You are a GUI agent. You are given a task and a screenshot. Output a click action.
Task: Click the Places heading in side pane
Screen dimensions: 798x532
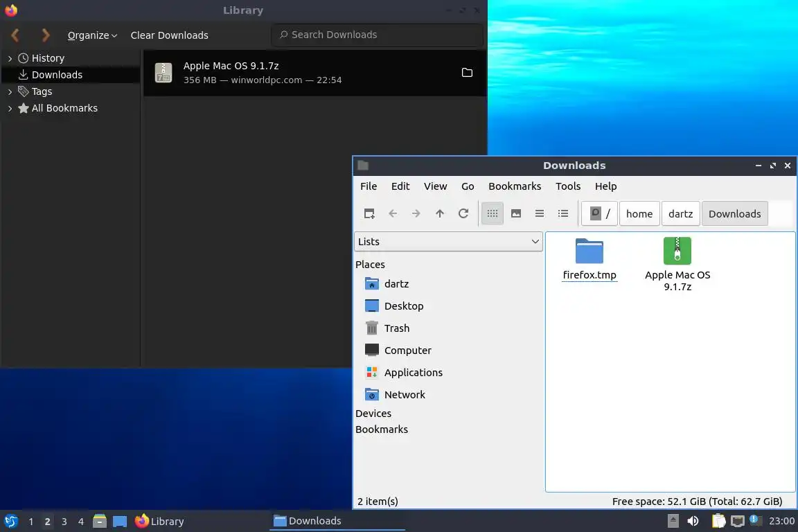point(370,264)
